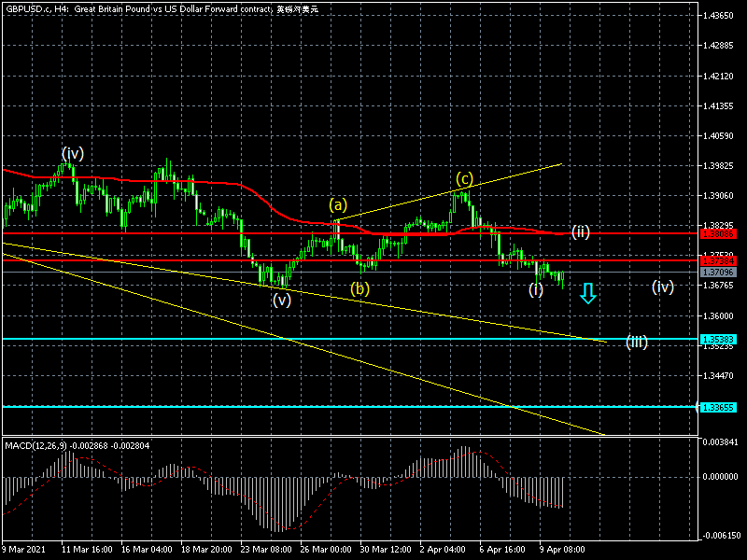Click the white (i) wave label
Viewport: 747px width, 560px height.
click(536, 289)
